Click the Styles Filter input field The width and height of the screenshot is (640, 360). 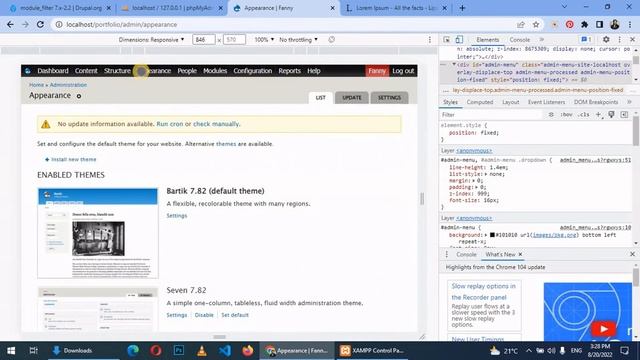[x=492, y=115]
